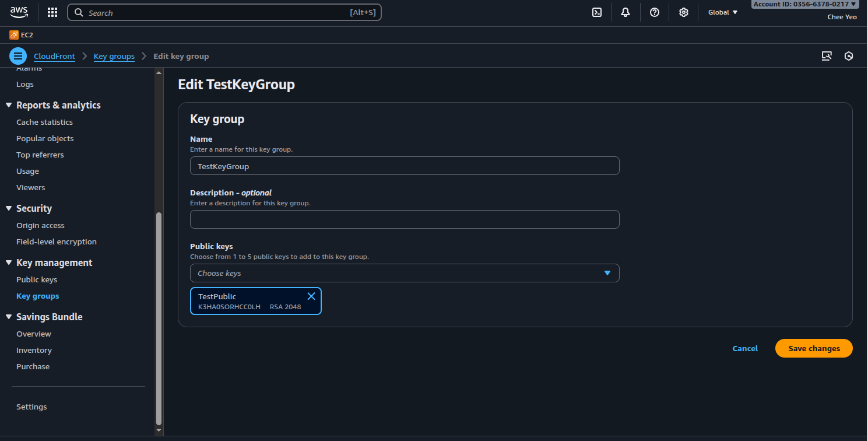Open Public keys in sidebar
This screenshot has width=868, height=441.
[x=37, y=279]
